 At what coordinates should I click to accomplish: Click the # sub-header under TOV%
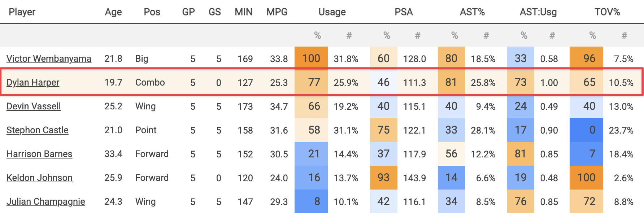624,35
